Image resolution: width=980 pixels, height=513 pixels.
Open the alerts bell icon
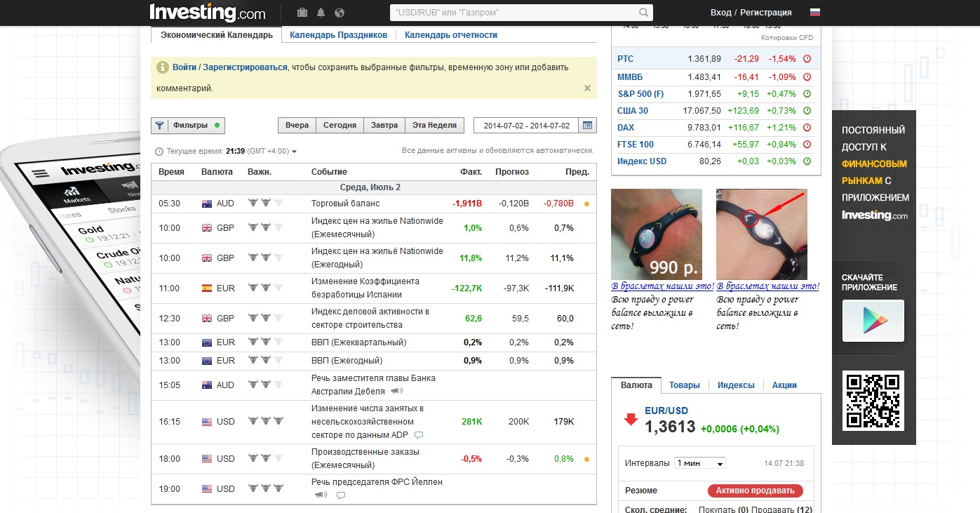pyautogui.click(x=321, y=13)
